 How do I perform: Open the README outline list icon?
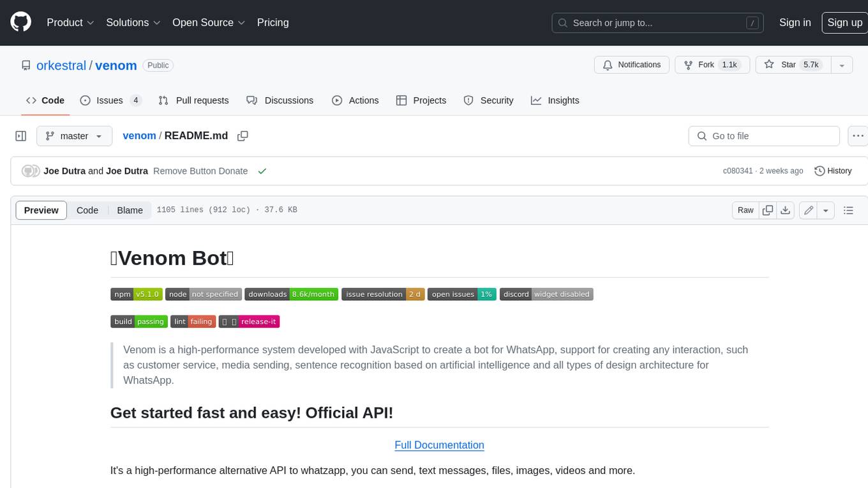pyautogui.click(x=848, y=210)
